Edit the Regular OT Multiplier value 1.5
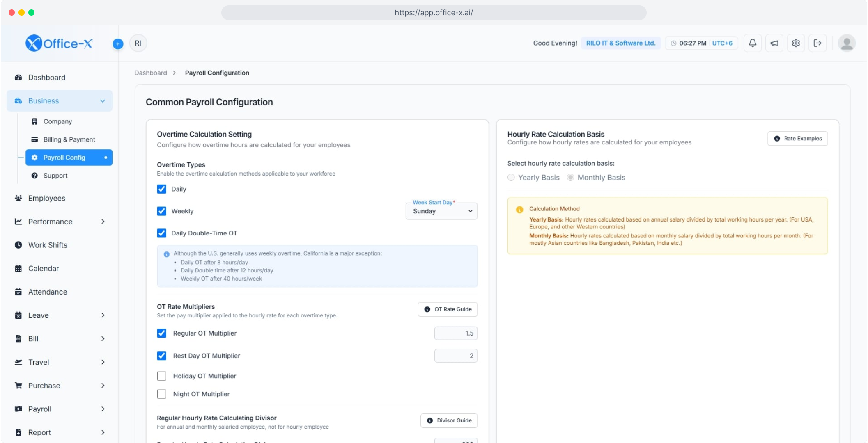This screenshot has height=443, width=868. pyautogui.click(x=456, y=333)
